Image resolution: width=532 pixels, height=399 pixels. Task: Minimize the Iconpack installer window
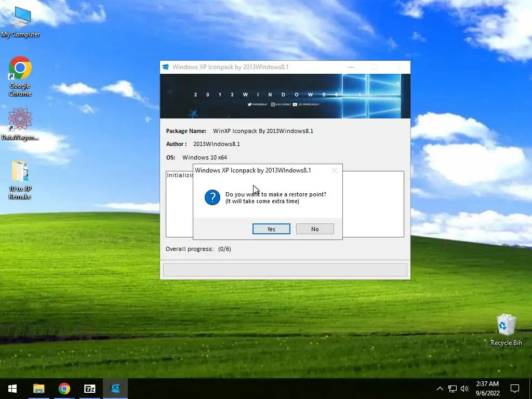(x=351, y=67)
